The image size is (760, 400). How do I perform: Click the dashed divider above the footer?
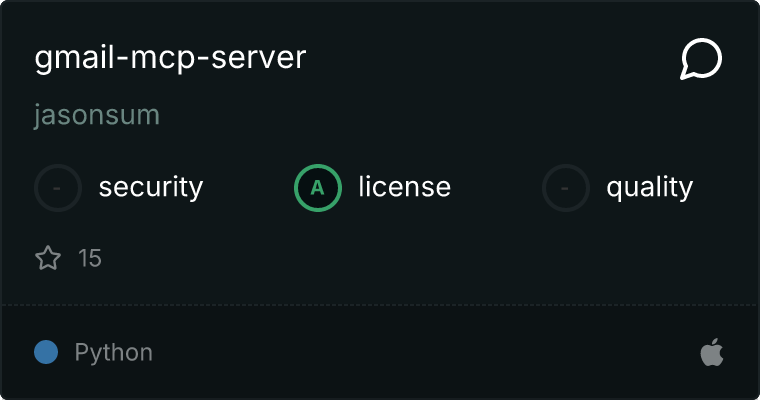(x=380, y=304)
